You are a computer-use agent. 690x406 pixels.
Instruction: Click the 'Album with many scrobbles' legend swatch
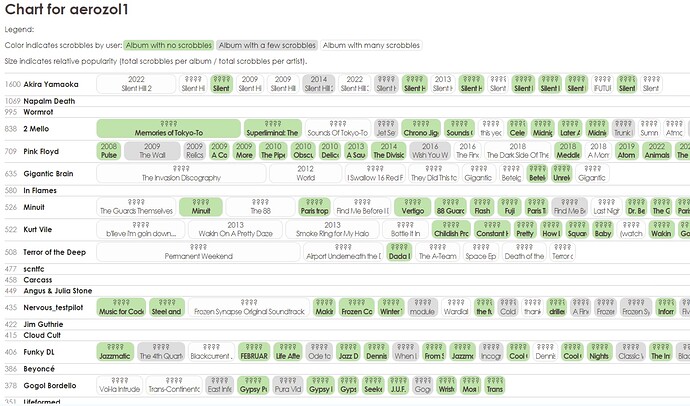(371, 45)
